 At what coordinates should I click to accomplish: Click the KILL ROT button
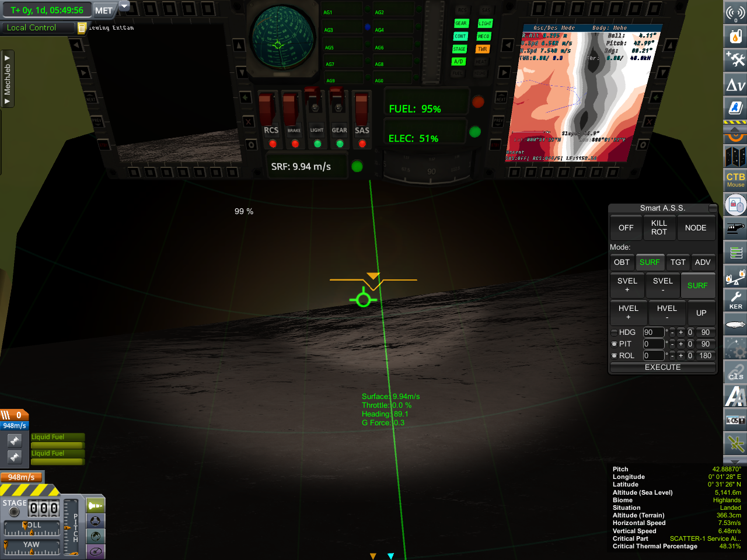pos(659,228)
